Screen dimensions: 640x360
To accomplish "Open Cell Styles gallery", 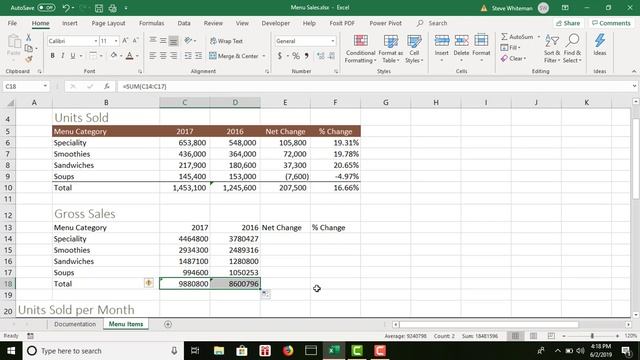I will click(414, 49).
